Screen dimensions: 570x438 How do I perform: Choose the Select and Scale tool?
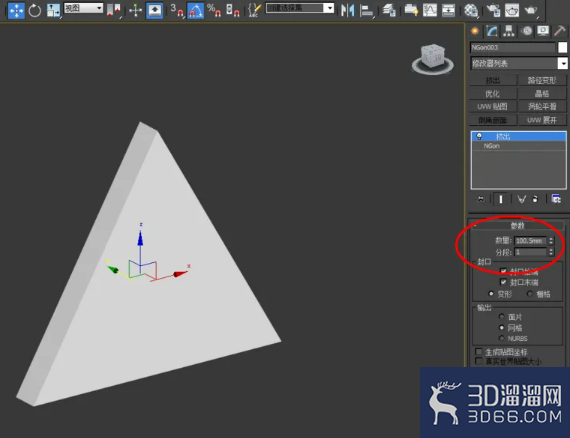click(x=53, y=10)
